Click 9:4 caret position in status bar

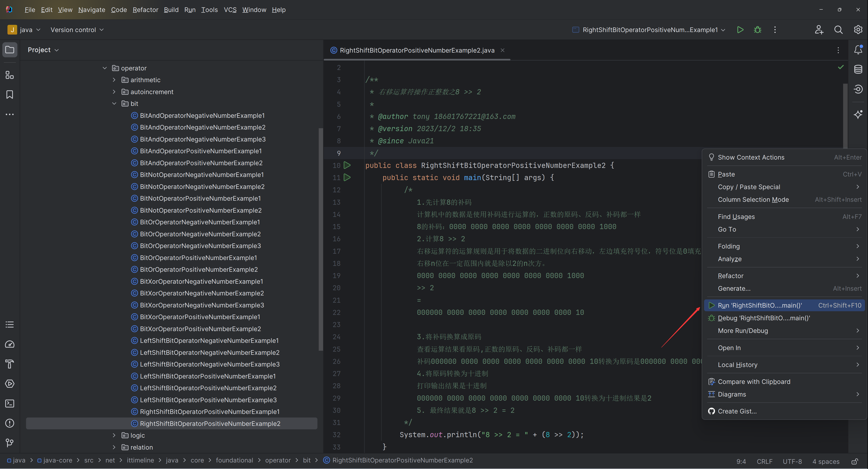[741, 461]
